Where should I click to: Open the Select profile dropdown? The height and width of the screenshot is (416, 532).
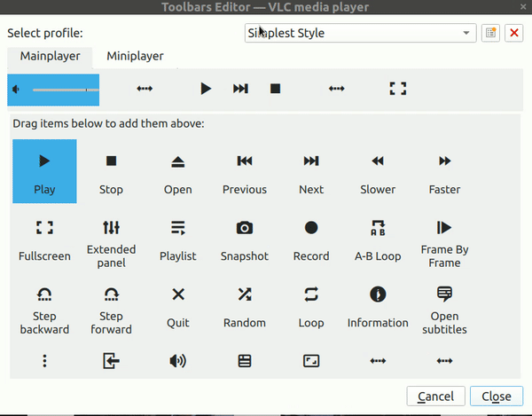(360, 33)
